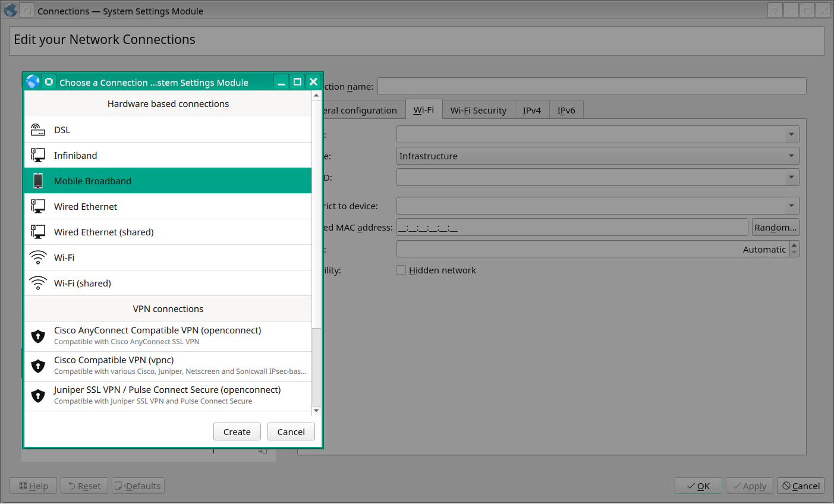Open the Infrastructure mode dropdown

tap(597, 156)
